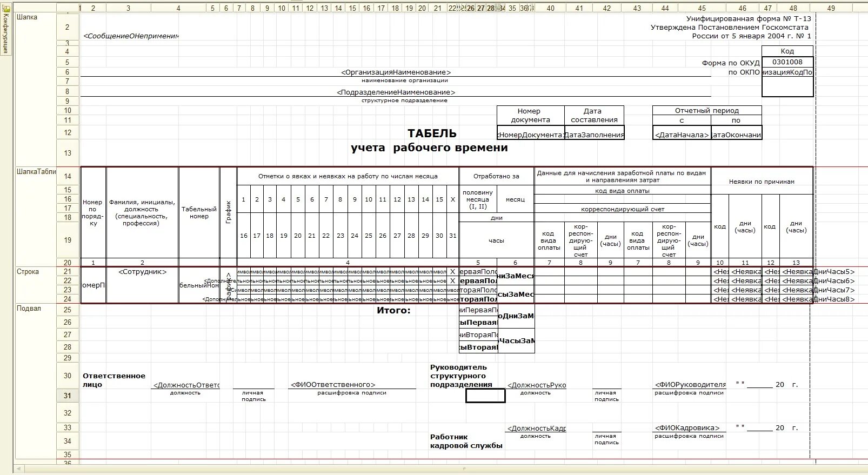This screenshot has width=868, height=475.
Task: Select the Подвал section name
Action: (x=29, y=309)
